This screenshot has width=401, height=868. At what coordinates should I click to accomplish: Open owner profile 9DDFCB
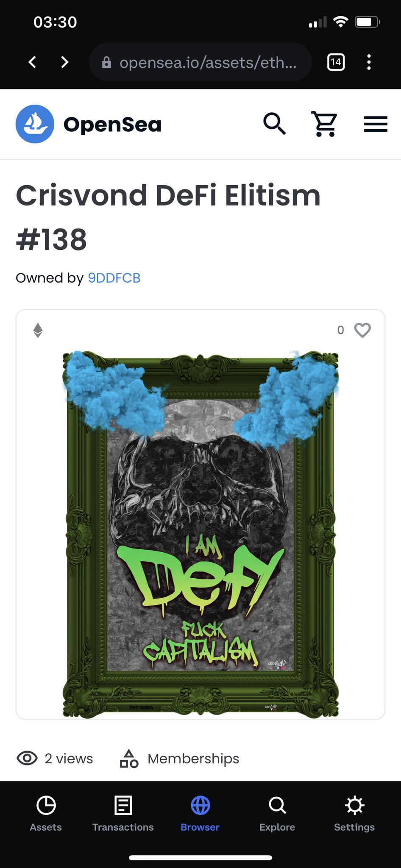[x=114, y=278]
